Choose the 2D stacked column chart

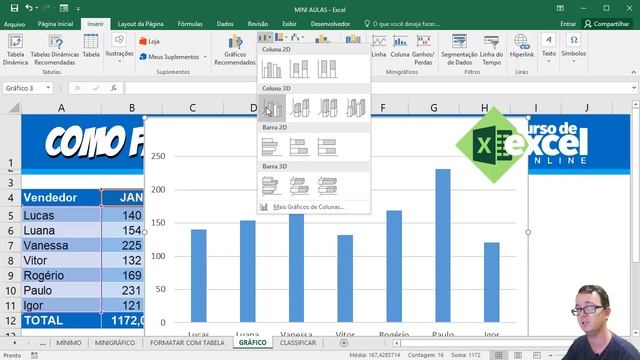[x=300, y=69]
